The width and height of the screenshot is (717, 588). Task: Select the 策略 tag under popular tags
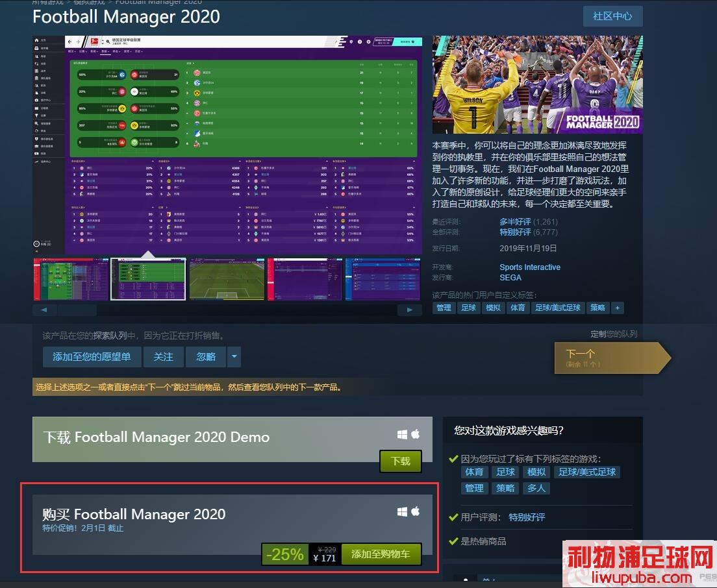point(597,308)
